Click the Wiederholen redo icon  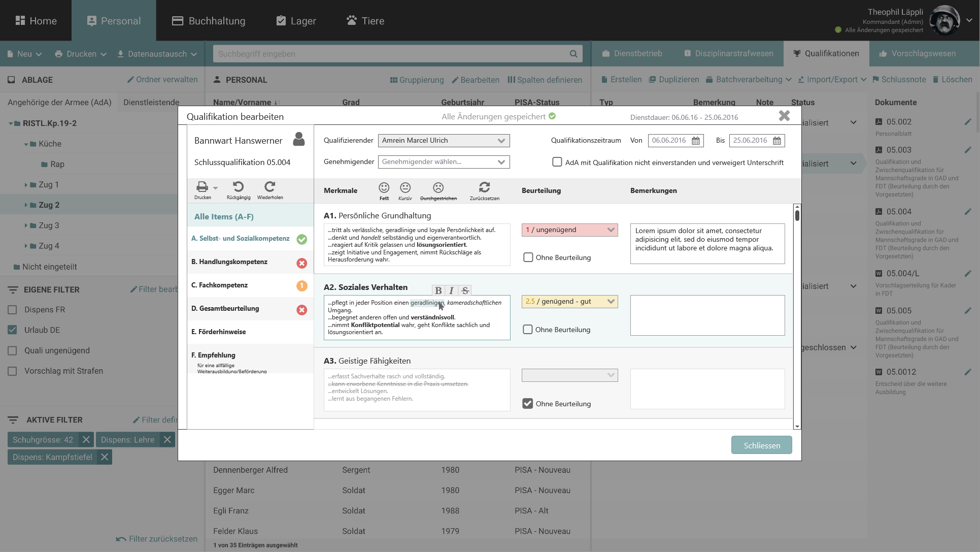tap(269, 187)
